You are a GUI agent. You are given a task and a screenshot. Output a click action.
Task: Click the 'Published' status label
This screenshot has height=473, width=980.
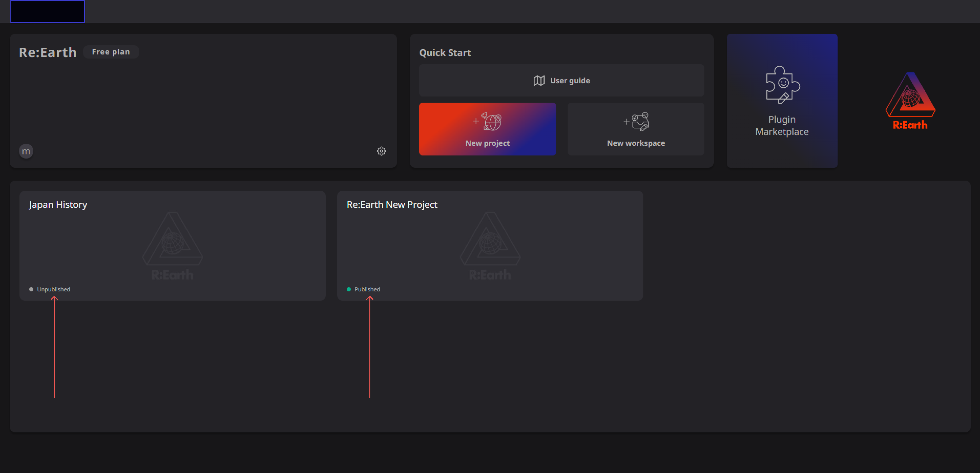pyautogui.click(x=367, y=290)
